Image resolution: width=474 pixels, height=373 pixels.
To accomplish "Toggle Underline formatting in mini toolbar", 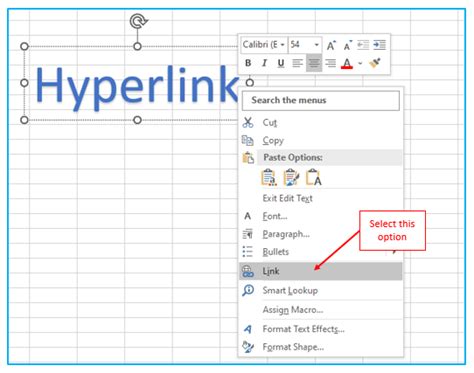I will [x=281, y=63].
